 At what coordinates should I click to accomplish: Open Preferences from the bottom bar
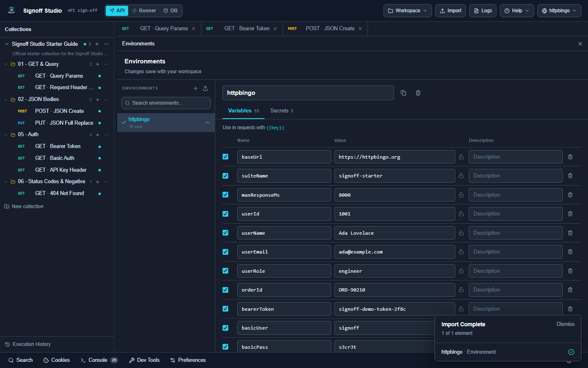tap(188, 360)
